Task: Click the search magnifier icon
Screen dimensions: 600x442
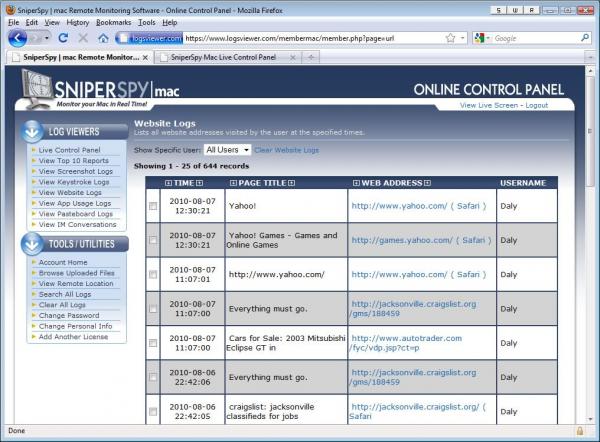Action: 585,38
